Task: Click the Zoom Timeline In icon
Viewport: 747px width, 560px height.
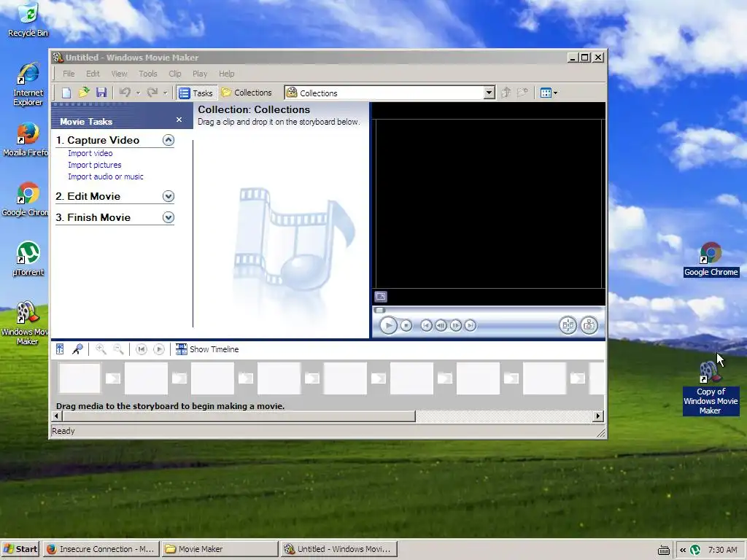Action: tap(101, 349)
